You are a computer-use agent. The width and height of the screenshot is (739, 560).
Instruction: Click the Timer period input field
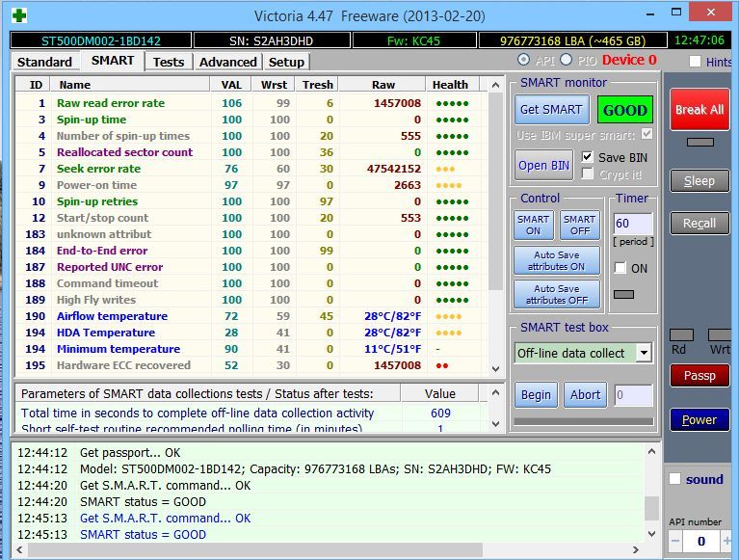tap(633, 224)
